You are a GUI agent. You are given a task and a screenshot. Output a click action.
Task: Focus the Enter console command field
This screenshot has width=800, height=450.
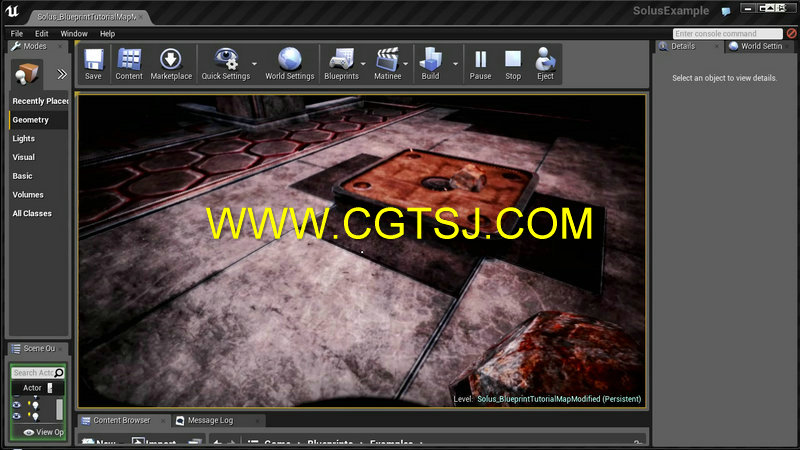click(728, 34)
